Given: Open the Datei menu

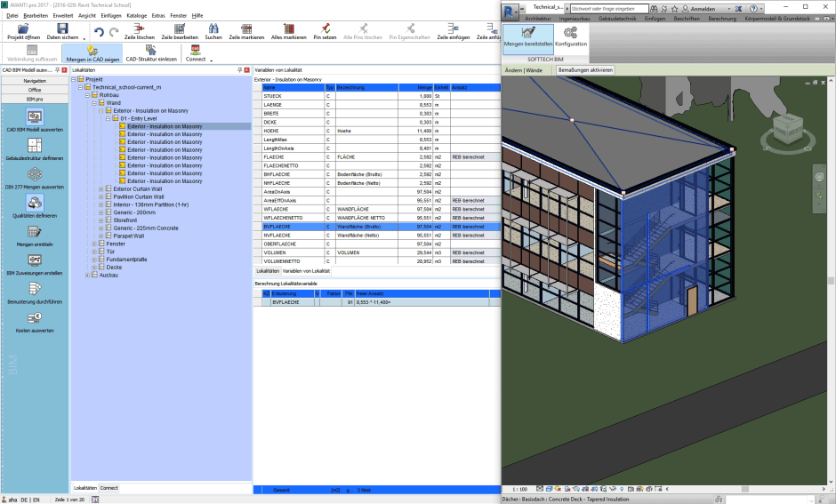Looking at the screenshot, I should coord(12,15).
